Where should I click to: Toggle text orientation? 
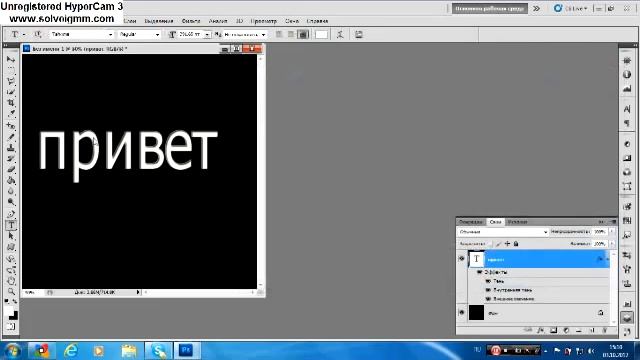point(38,35)
